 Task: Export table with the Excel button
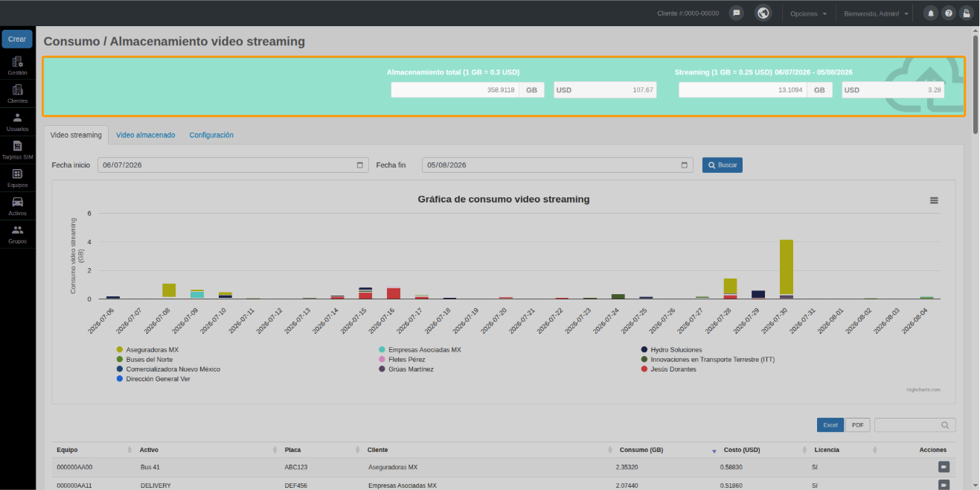[x=830, y=424]
